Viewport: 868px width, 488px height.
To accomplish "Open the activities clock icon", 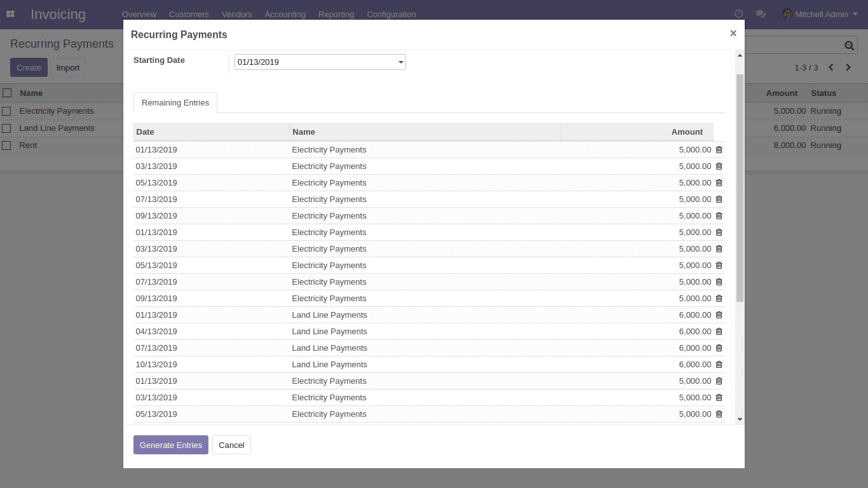I will coord(738,14).
